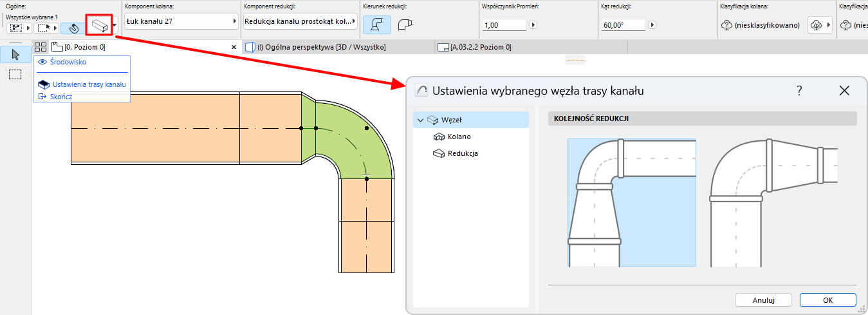This screenshot has height=315, width=868.
Task: Choose the second reduction direction icon
Action: tap(405, 24)
